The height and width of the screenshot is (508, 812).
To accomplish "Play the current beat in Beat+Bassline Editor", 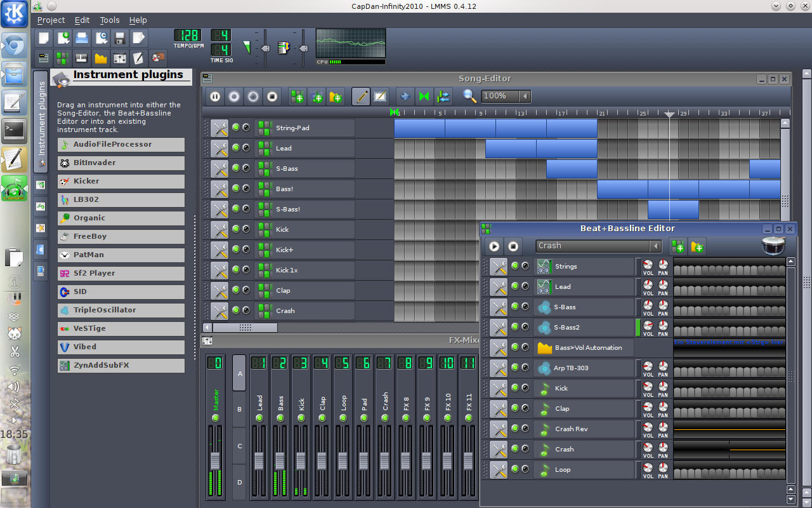I will coord(494,246).
